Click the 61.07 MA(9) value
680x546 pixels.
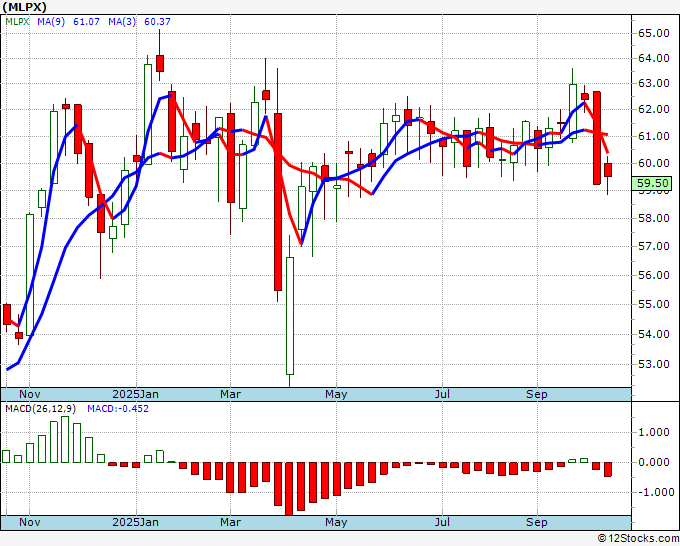pos(86,21)
